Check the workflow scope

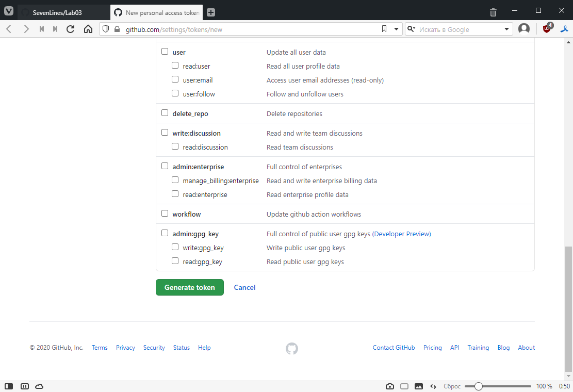pos(165,214)
